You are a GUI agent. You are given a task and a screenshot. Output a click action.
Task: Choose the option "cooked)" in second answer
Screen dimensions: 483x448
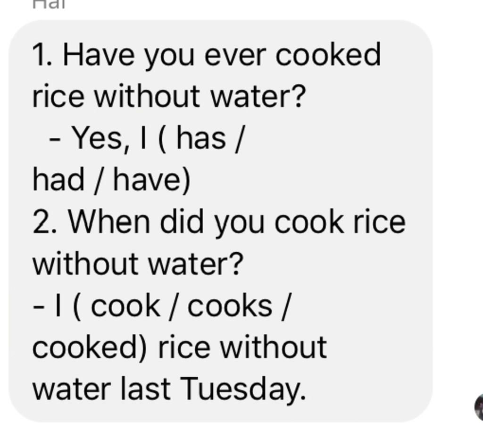(90, 348)
